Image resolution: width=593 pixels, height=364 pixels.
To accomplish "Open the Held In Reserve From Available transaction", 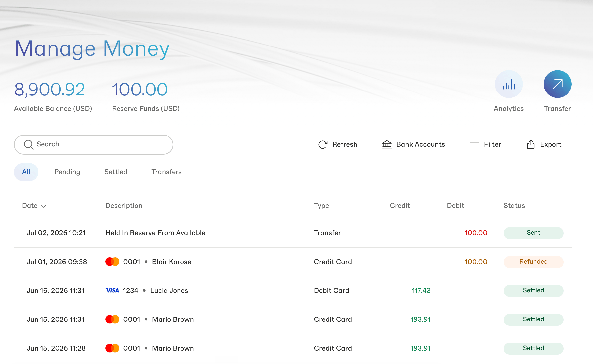I will [x=155, y=233].
